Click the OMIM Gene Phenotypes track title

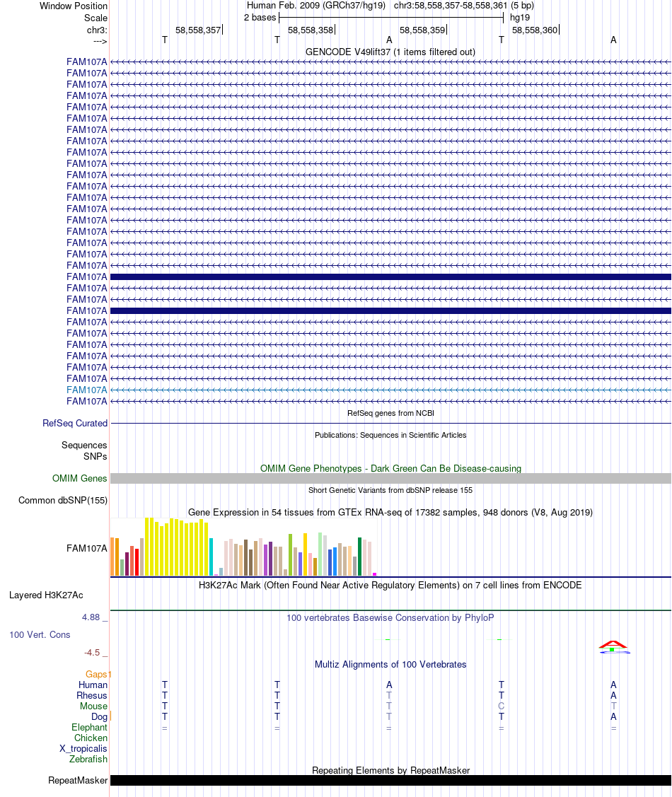[x=390, y=468]
